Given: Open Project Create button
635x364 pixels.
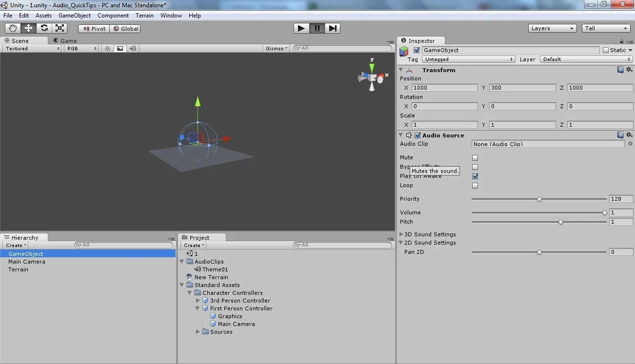Looking at the screenshot, I should [194, 245].
